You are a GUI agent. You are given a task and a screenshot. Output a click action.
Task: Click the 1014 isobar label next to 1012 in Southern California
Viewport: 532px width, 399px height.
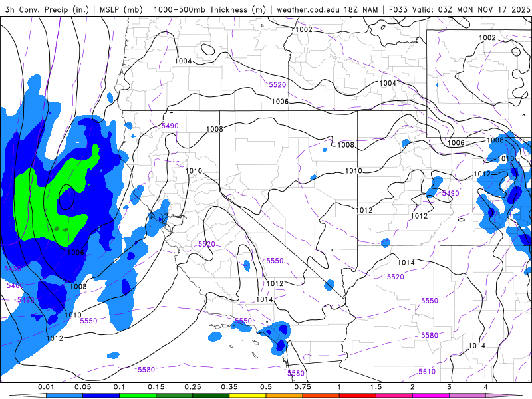(x=264, y=299)
